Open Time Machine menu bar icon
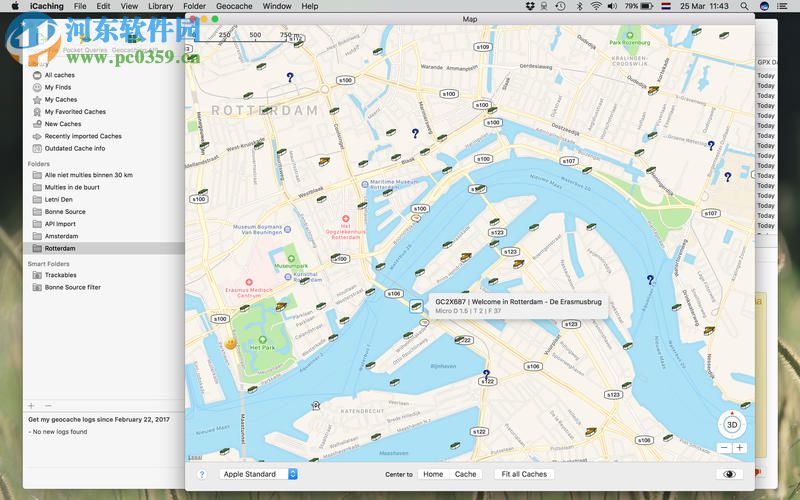Image resolution: width=800 pixels, height=500 pixels. point(560,6)
